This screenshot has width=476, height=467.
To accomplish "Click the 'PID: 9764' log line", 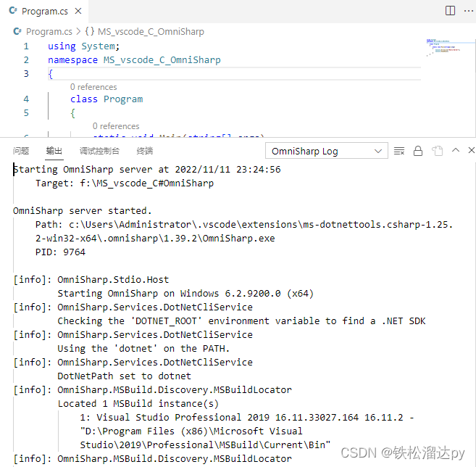I will pyautogui.click(x=60, y=252).
